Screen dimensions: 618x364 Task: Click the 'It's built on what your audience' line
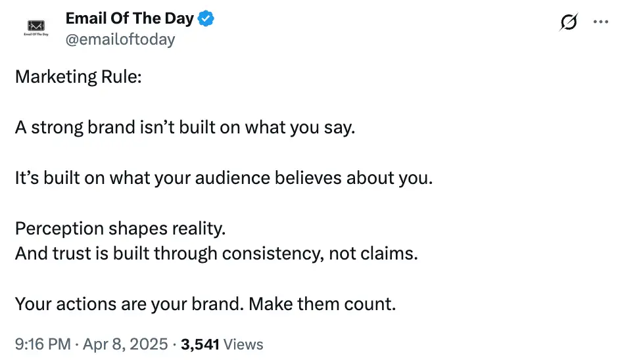click(224, 178)
